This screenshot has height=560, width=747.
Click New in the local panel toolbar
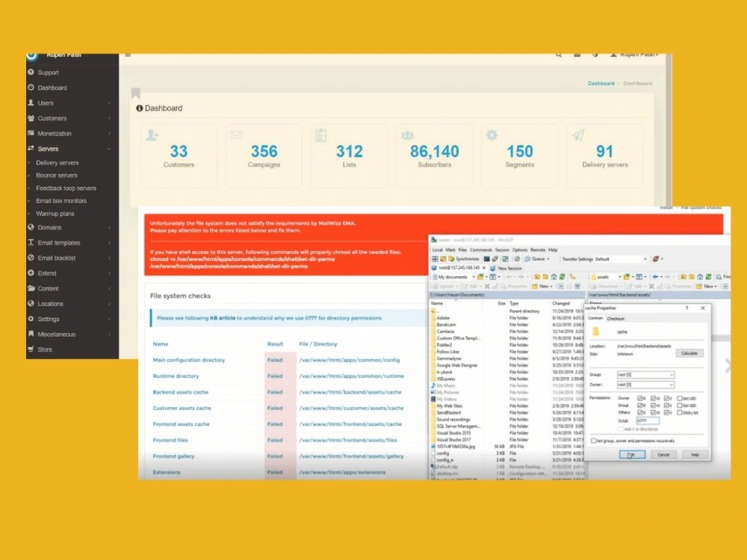[x=542, y=286]
